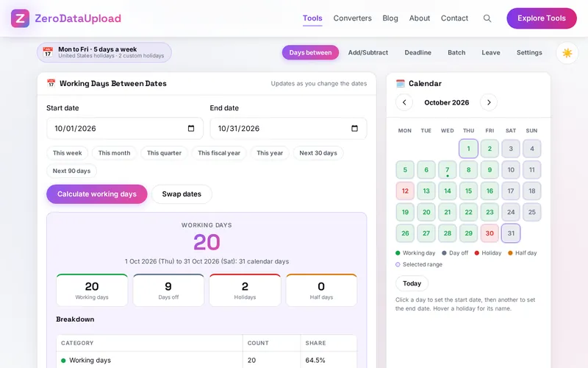Click the ZeroDataUpload Z logo icon
This screenshot has height=368, width=588.
(x=20, y=18)
